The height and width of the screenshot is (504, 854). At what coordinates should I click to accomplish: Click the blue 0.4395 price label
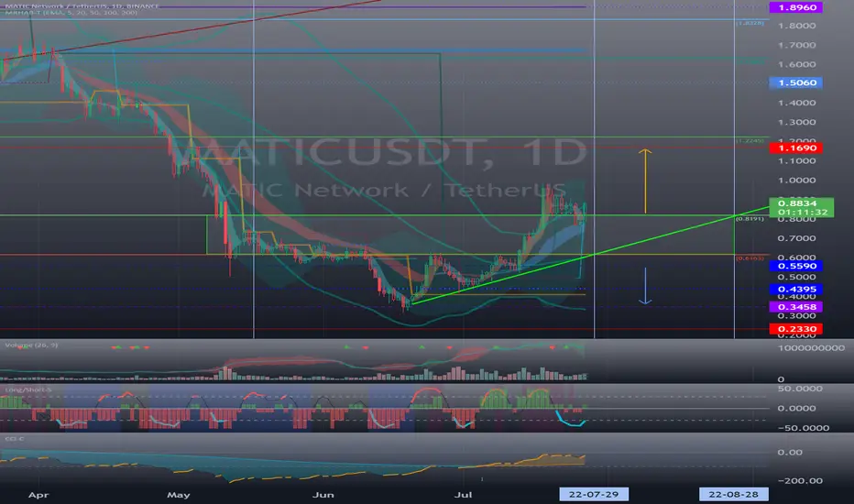795,290
